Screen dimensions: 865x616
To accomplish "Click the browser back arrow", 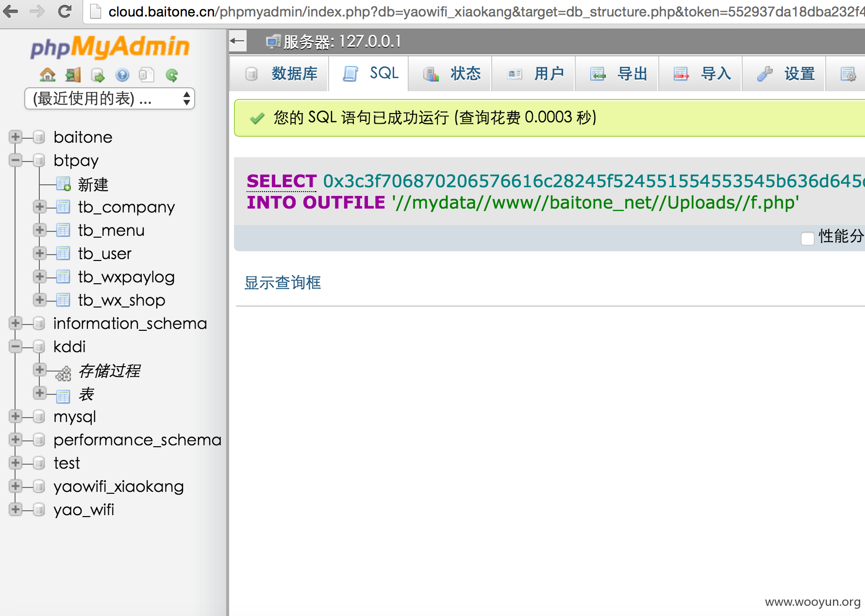I will point(11,11).
